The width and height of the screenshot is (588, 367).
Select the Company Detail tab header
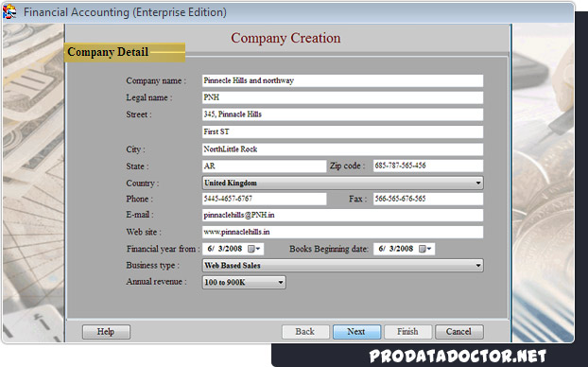coord(125,52)
